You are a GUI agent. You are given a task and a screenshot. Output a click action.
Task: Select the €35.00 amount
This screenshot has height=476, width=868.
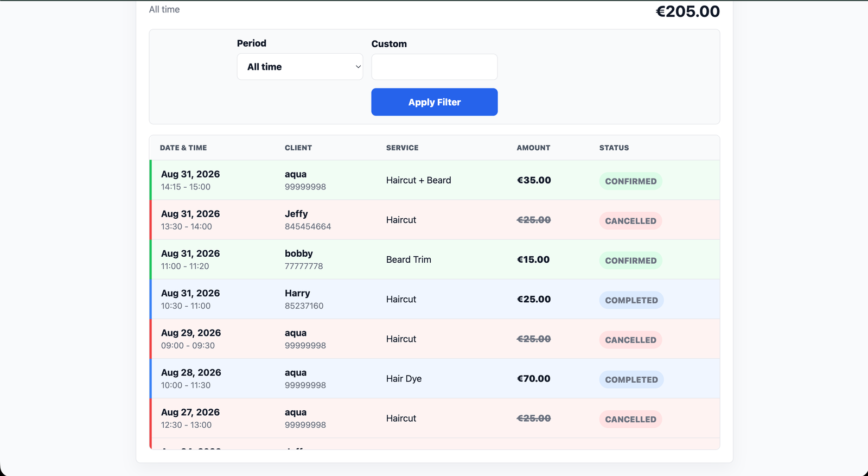coord(534,180)
